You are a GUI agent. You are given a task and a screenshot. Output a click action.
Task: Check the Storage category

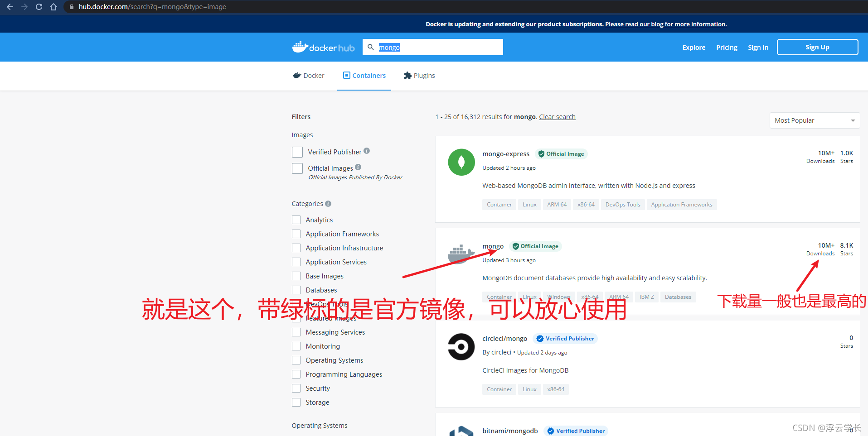pyautogui.click(x=296, y=402)
